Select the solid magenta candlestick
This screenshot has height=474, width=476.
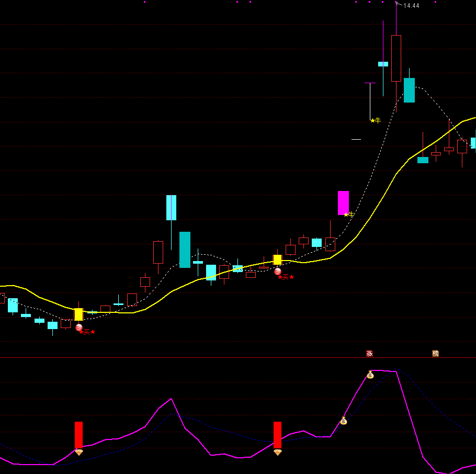click(x=343, y=203)
